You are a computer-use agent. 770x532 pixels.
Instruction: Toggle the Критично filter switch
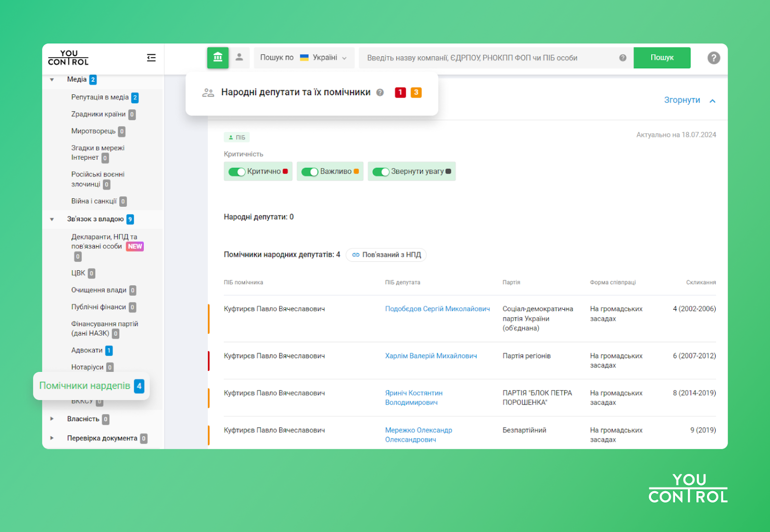(x=237, y=172)
